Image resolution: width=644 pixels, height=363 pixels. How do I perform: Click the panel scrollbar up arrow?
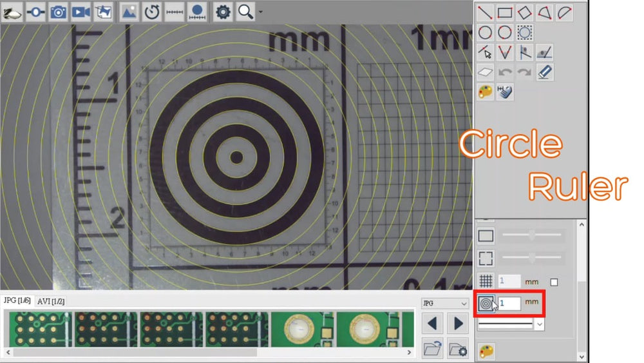(x=582, y=224)
